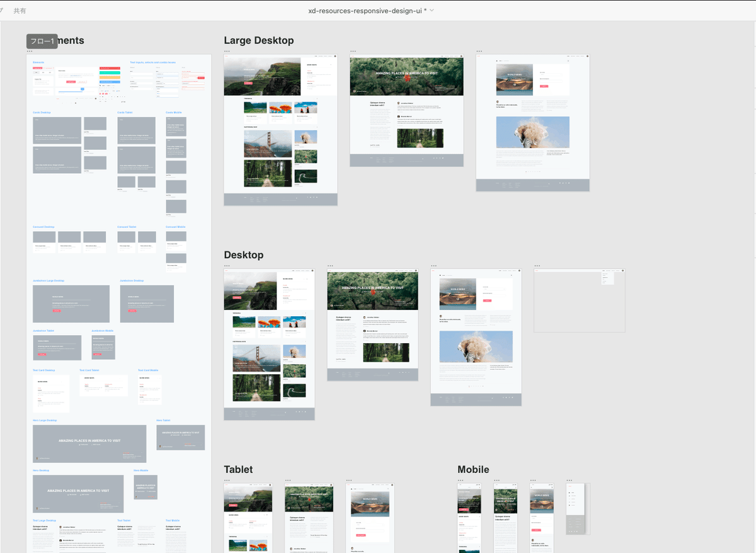
Task: Open dots menu above Desktop World News artboard
Action: tap(433, 266)
